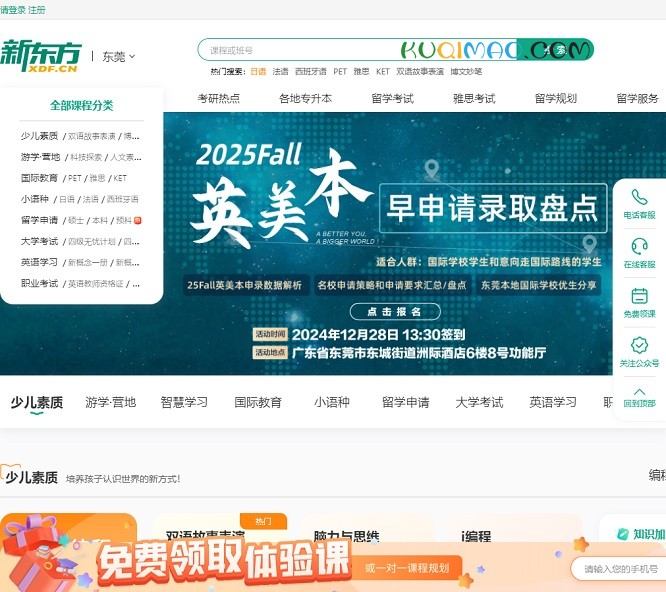Screen dimensions: 666x592
Task: Switch to 英语学习 tab
Action: point(553,402)
